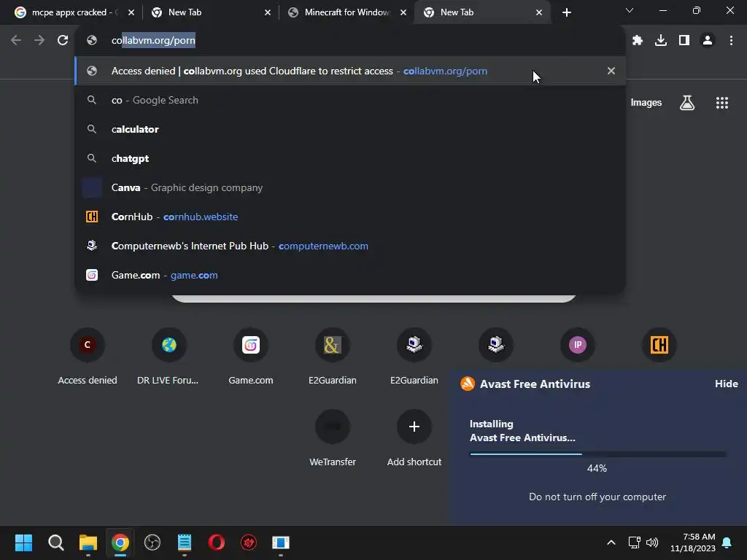
Task: Open the network tray icon
Action: 634,542
